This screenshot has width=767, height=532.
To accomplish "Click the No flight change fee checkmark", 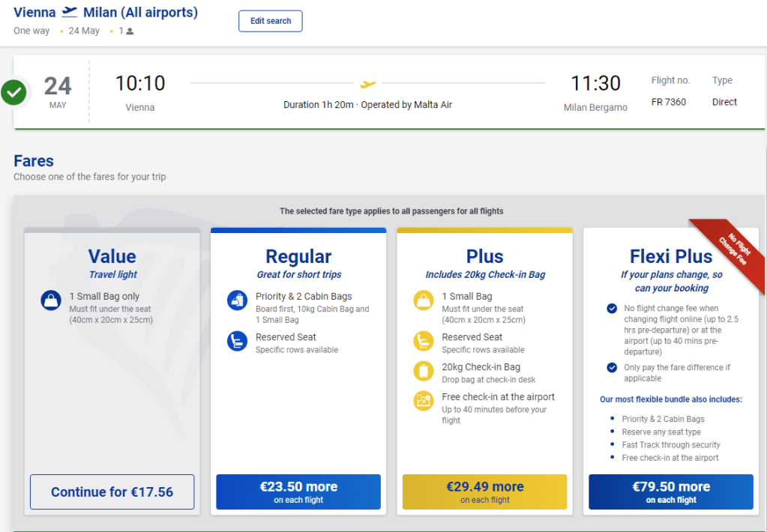I will (x=611, y=308).
